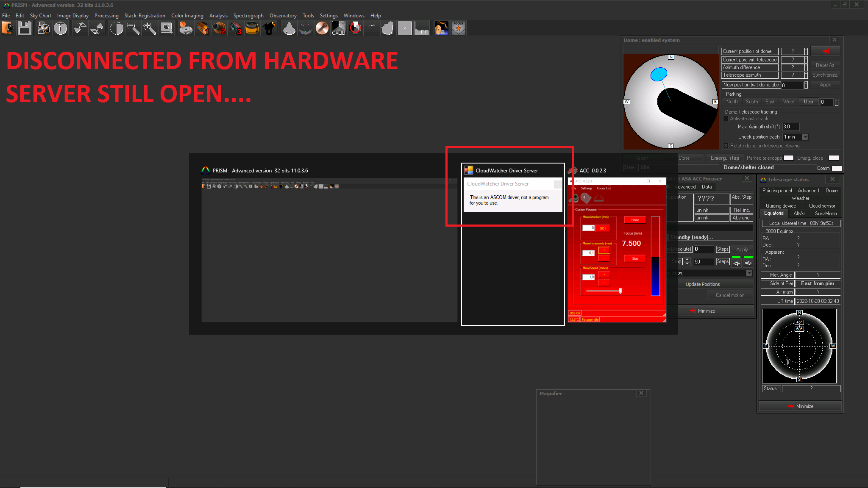Select the User parking option

pyautogui.click(x=809, y=102)
